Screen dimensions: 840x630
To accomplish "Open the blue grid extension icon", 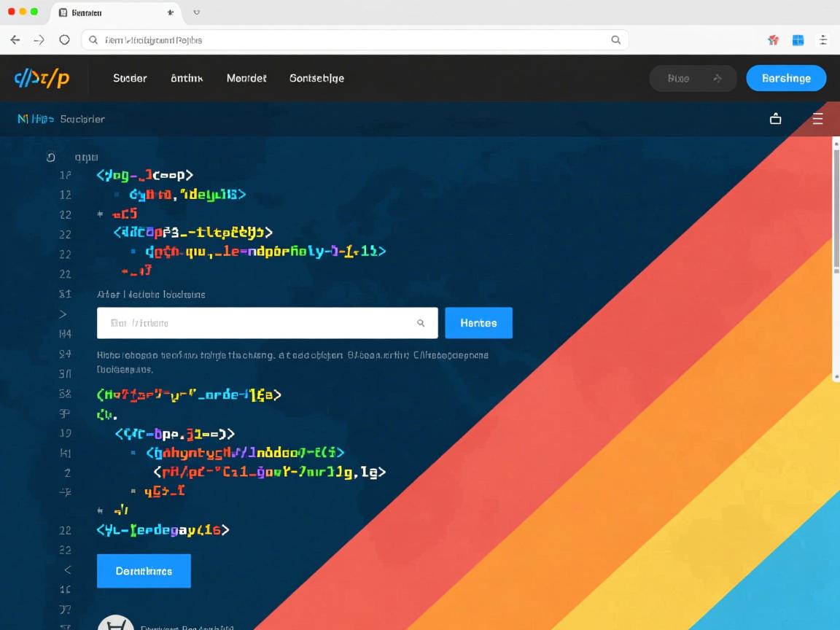I will 798,40.
